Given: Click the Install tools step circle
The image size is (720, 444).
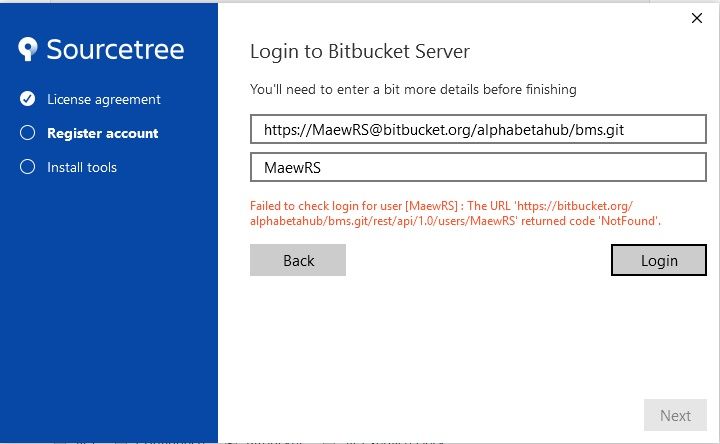Looking at the screenshot, I should pyautogui.click(x=28, y=167).
